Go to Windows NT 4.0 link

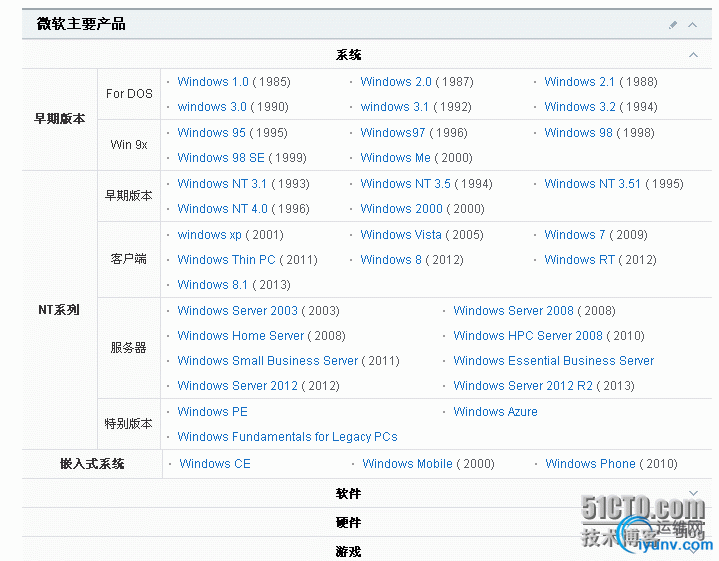(x=222, y=209)
